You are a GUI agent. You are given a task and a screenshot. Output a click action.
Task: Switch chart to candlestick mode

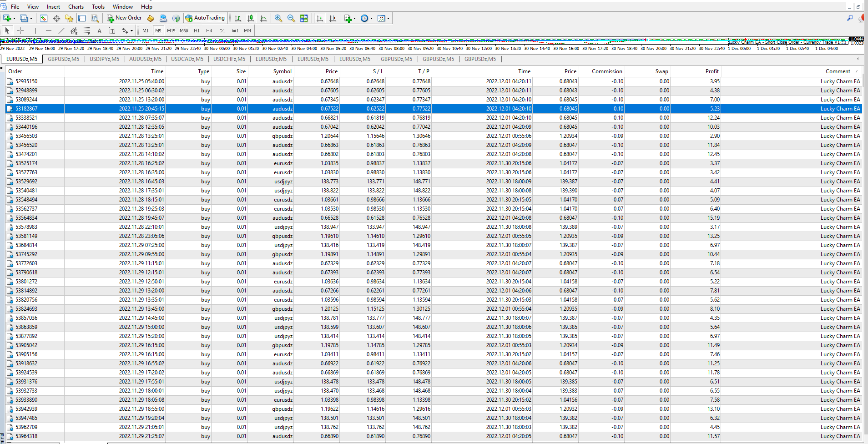pos(250,18)
